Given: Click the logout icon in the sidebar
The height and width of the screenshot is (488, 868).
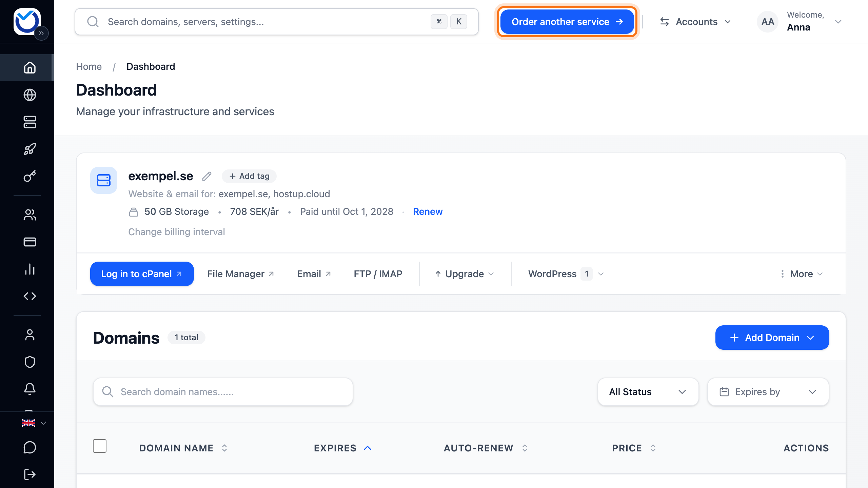Looking at the screenshot, I should pyautogui.click(x=30, y=474).
